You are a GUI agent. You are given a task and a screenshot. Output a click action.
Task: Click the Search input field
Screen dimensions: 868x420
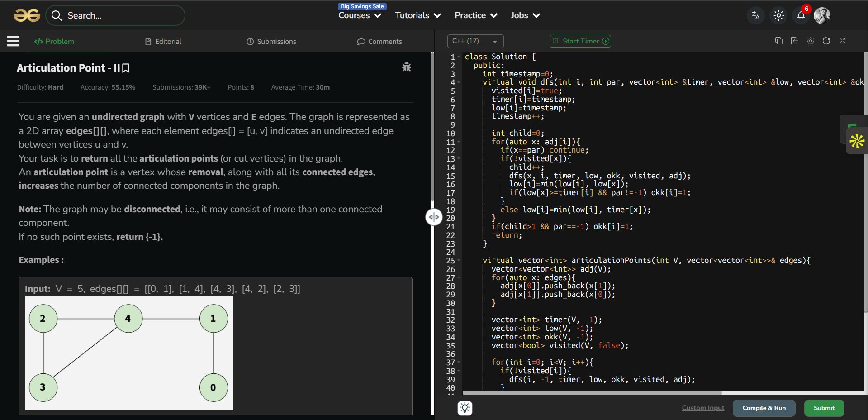(121, 15)
